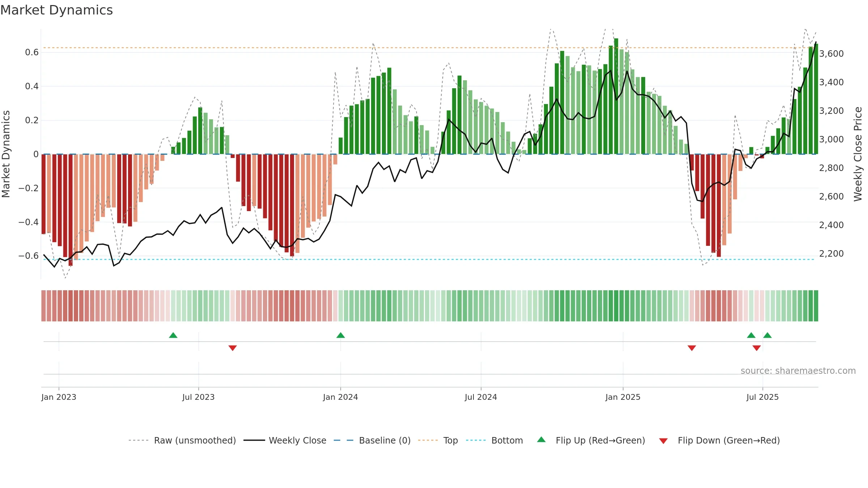This screenshot has height=488, width=868.
Task: Select the Flip Down marker just before Jul 2025
Action: click(757, 348)
